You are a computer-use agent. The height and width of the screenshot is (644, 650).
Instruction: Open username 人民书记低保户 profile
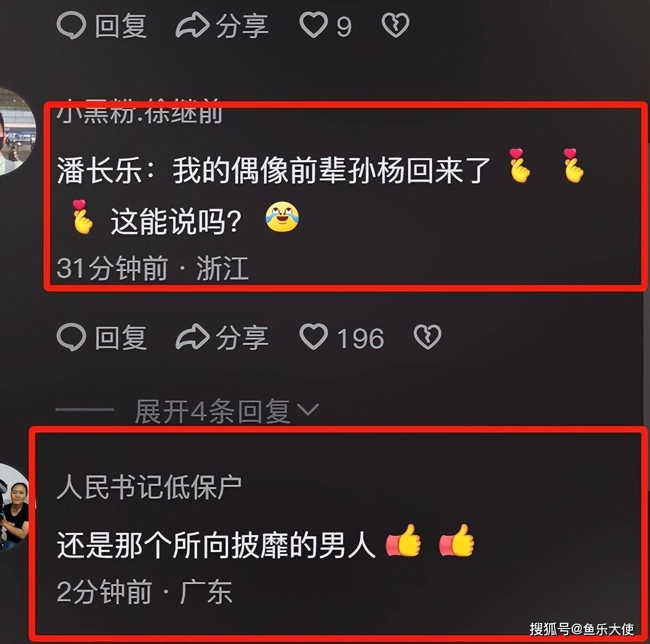point(149,487)
